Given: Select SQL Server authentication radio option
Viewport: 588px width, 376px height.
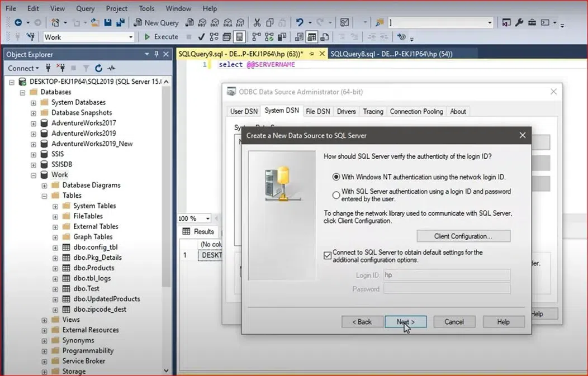Looking at the screenshot, I should [336, 195].
